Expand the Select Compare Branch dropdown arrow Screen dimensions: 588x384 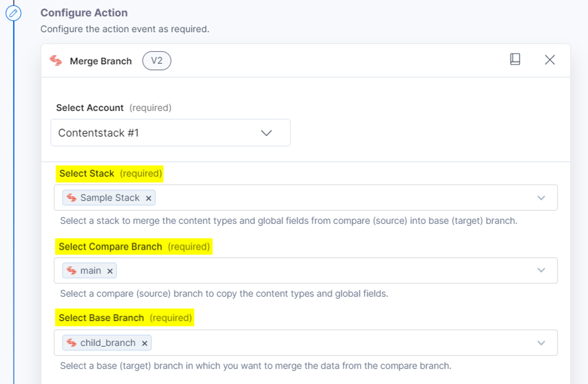point(541,270)
